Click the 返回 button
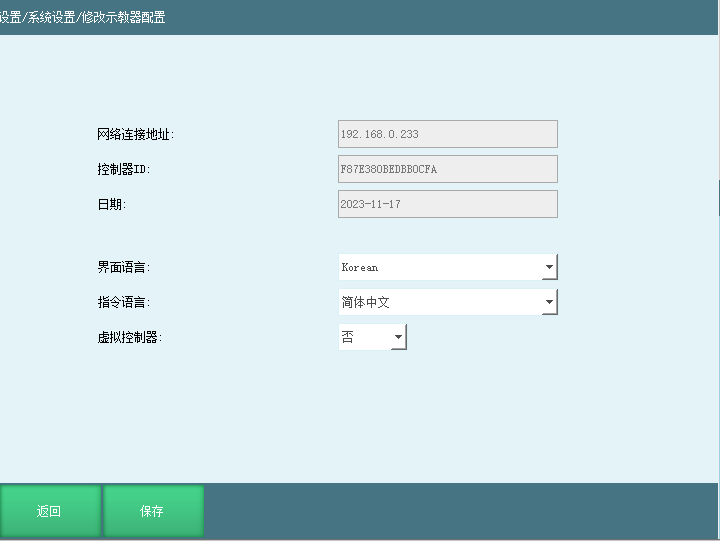This screenshot has height=541, width=720. [50, 511]
